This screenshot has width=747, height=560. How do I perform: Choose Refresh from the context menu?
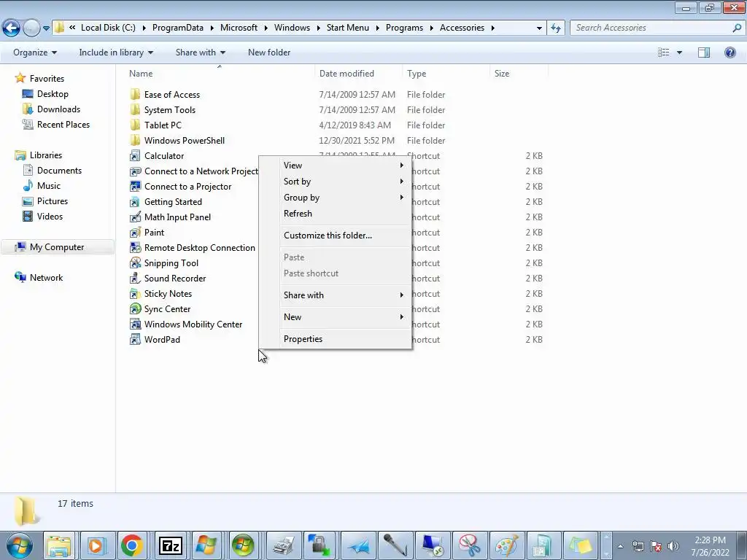tap(344, 214)
